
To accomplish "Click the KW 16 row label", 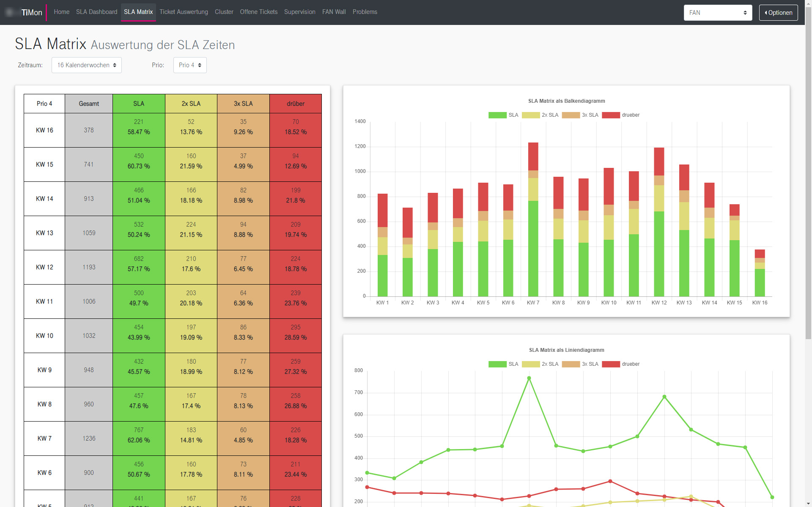I will pos(44,130).
